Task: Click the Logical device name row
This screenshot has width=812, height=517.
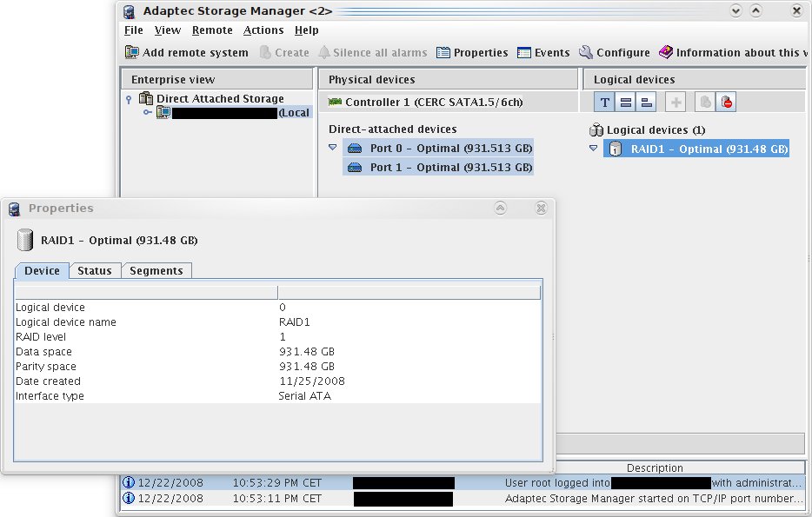Action: coord(277,321)
